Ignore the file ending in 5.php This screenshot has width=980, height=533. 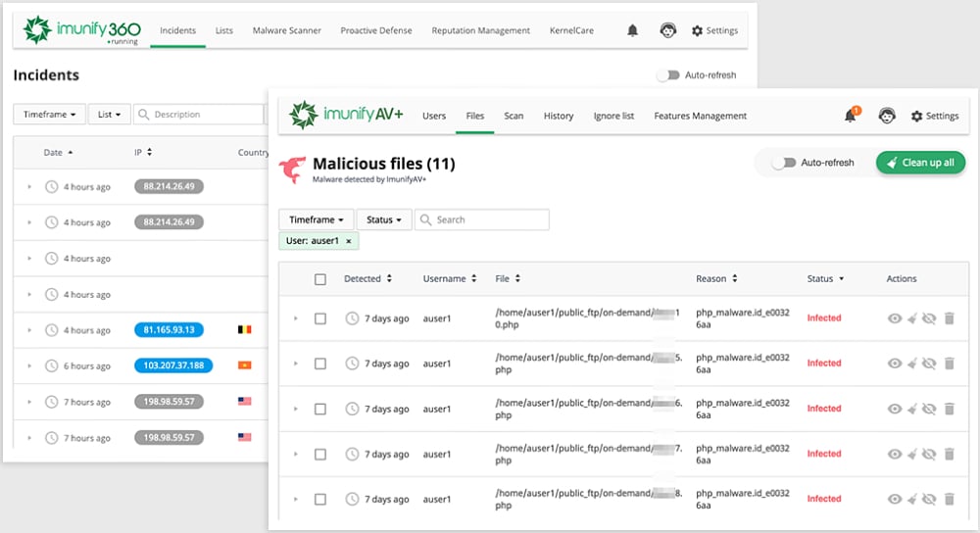[929, 363]
